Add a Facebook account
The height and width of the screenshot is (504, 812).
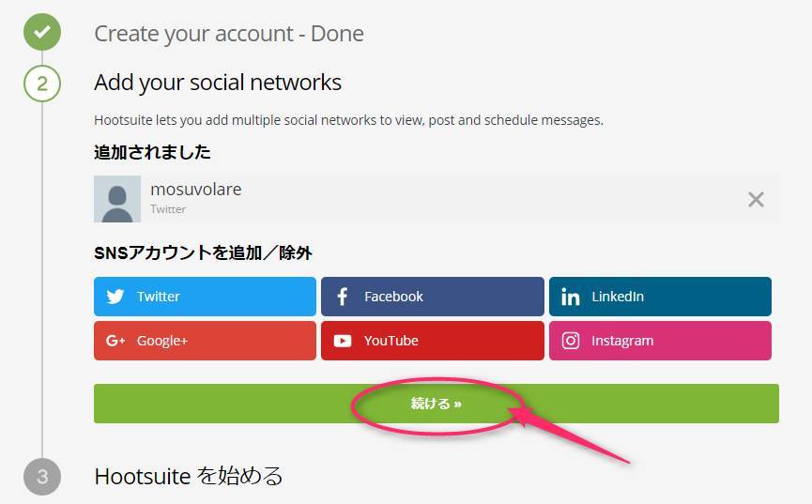tap(433, 297)
